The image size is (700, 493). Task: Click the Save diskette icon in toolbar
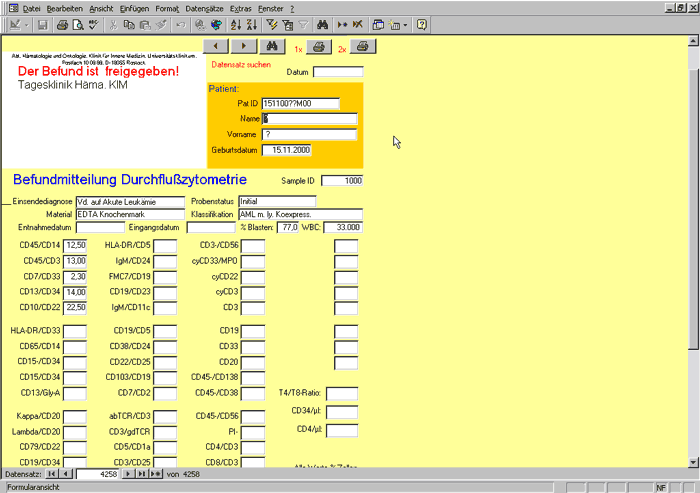click(42, 25)
